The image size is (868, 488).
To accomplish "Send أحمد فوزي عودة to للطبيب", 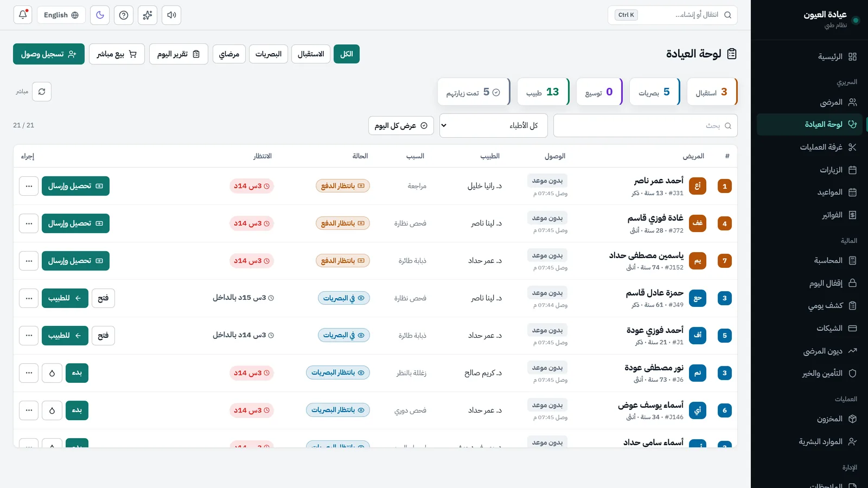I will click(x=65, y=336).
